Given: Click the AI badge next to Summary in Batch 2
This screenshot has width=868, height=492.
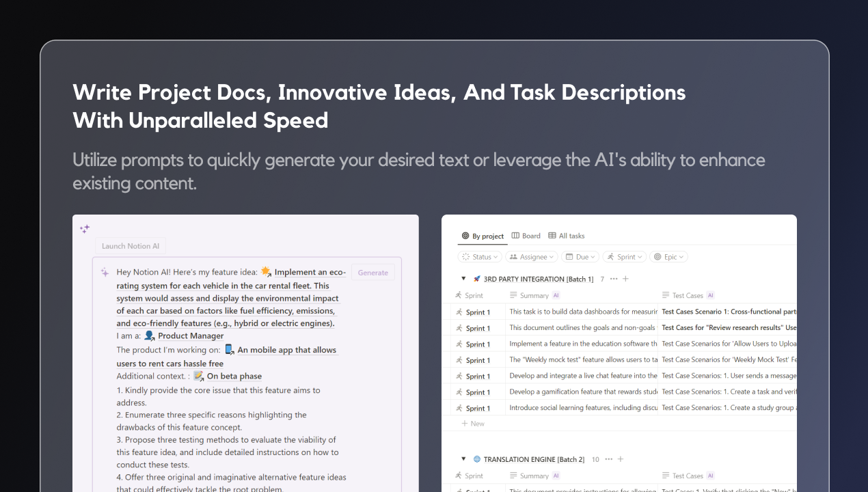Looking at the screenshot, I should [556, 476].
